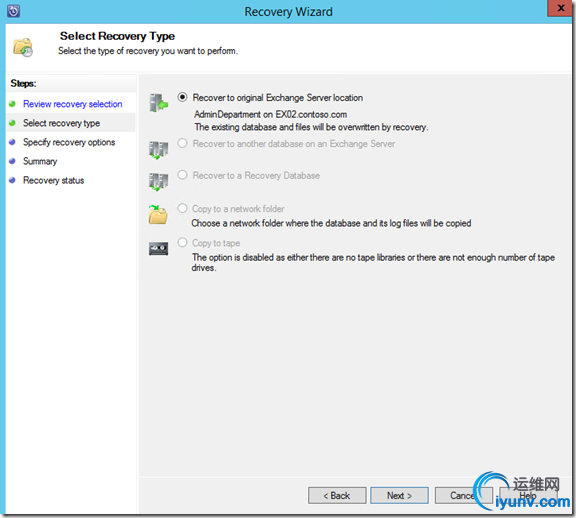Click the AdminDepartment on EX02.contoso.com text

[271, 114]
